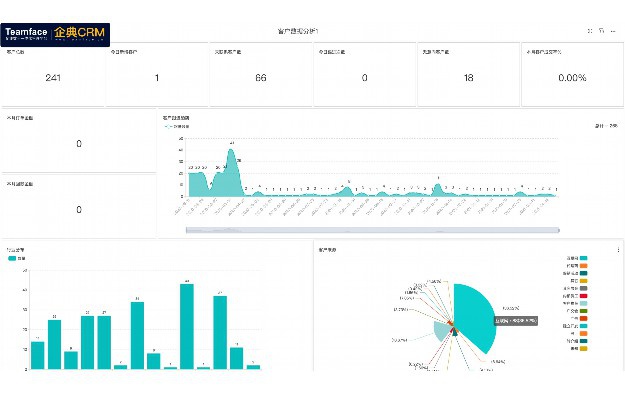
Task: Open the period selector right of line chart
Action: pyautogui.click(x=606, y=126)
